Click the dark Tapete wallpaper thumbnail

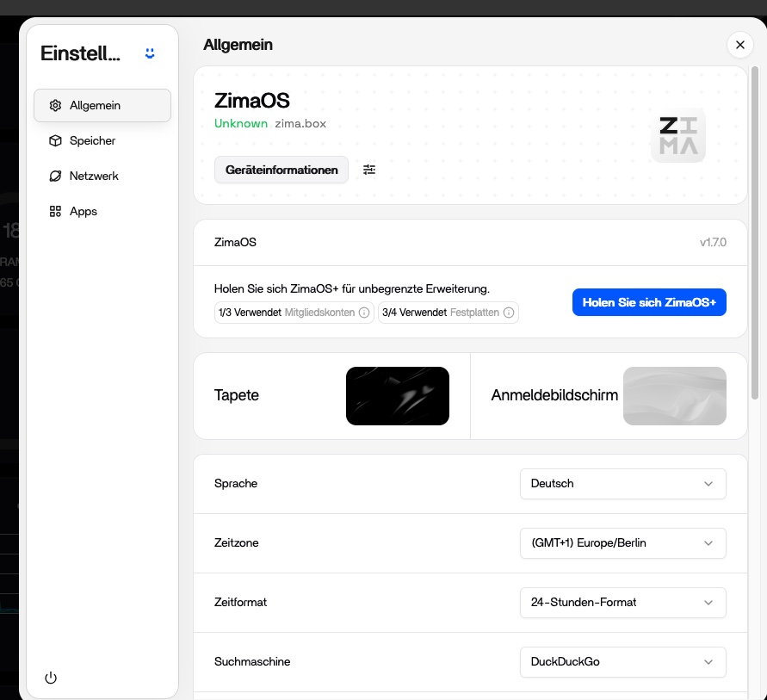397,396
